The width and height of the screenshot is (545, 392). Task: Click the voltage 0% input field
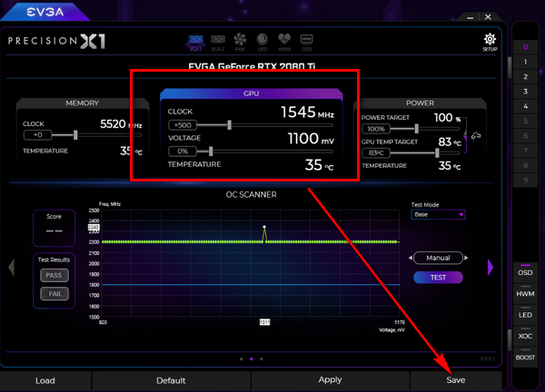click(183, 151)
